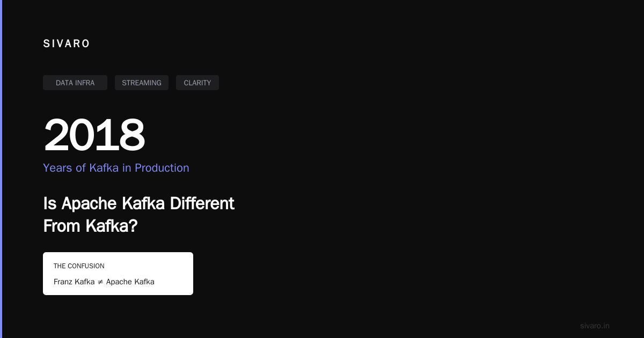Image resolution: width=644 pixels, height=338 pixels.
Task: Click the white confusion card background
Action: click(118, 274)
